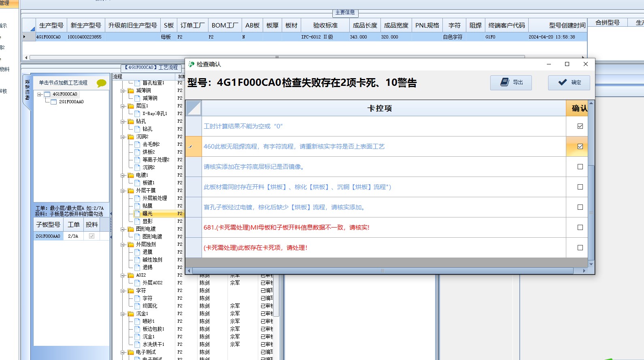Image resolution: width=644 pixels, height=360 pixels.
Task: Collapse the 沉铜2 process group
Action: click(x=123, y=137)
